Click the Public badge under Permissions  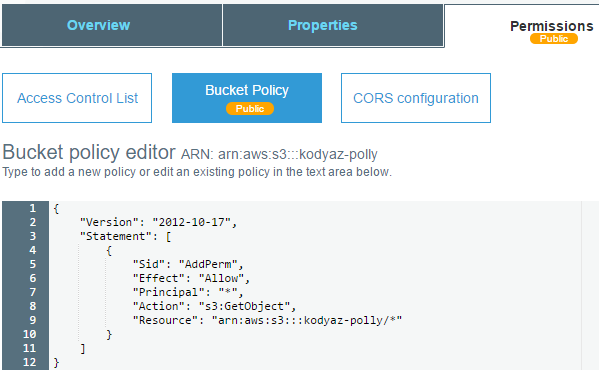tap(554, 39)
